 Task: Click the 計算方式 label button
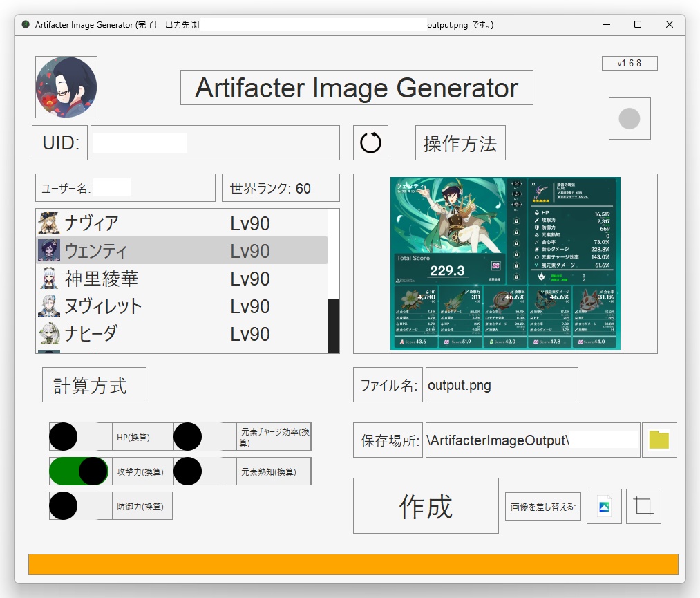pyautogui.click(x=94, y=385)
